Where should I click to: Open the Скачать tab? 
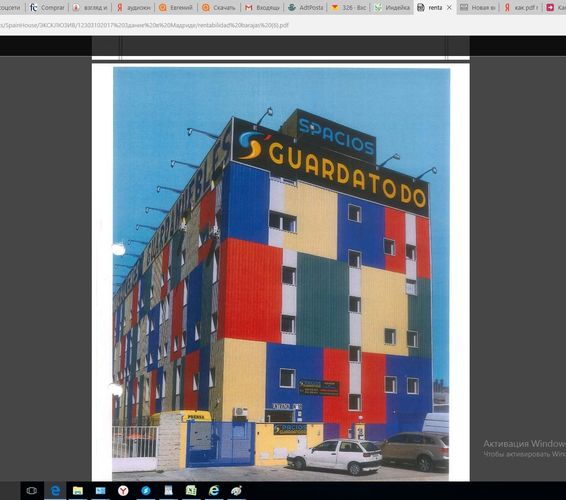(x=219, y=7)
